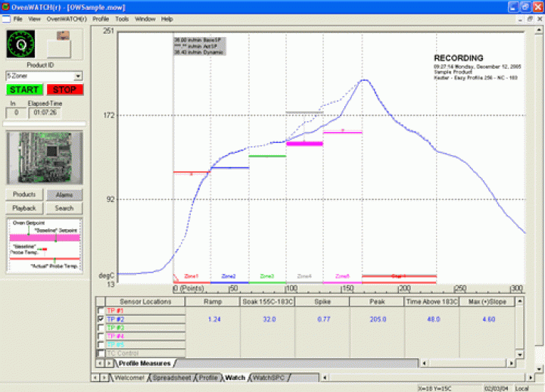This screenshot has height=392, width=545.
Task: Click the Max Slope value 4.60
Action: (x=489, y=319)
